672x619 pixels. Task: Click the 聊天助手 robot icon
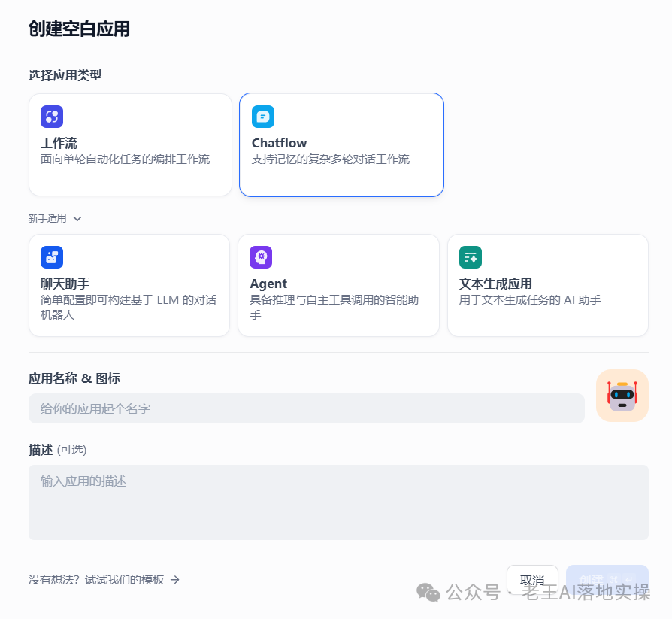pos(52,257)
